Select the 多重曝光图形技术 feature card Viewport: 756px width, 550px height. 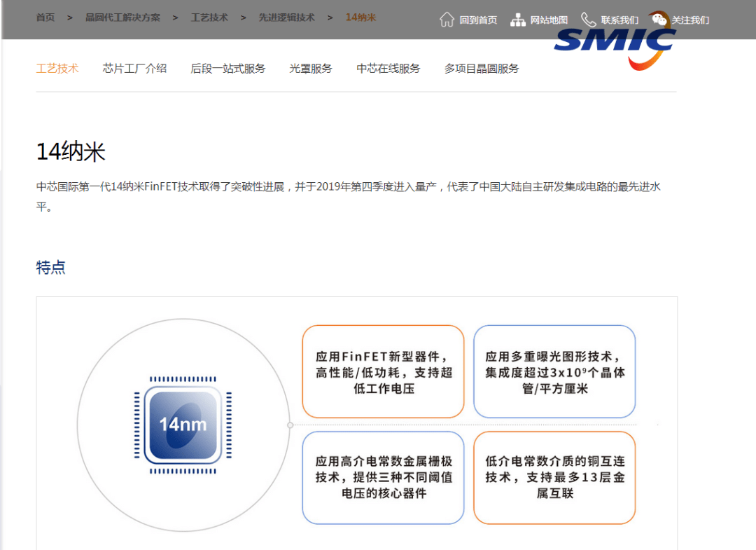click(x=554, y=371)
